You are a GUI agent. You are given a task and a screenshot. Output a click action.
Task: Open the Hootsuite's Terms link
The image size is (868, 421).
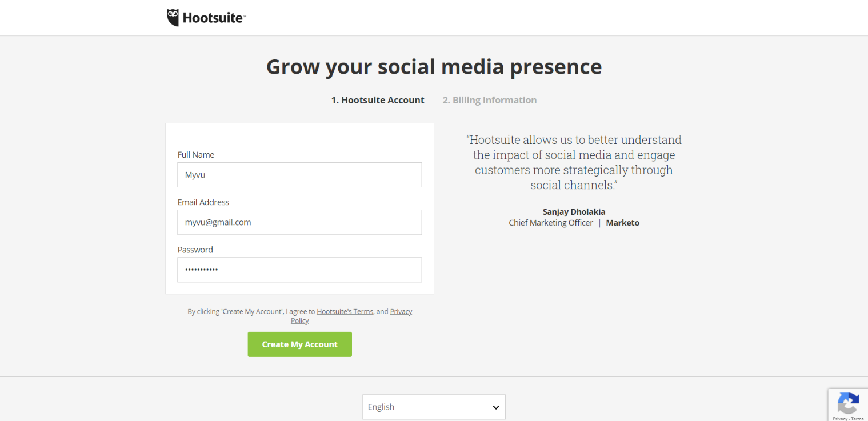click(x=345, y=311)
